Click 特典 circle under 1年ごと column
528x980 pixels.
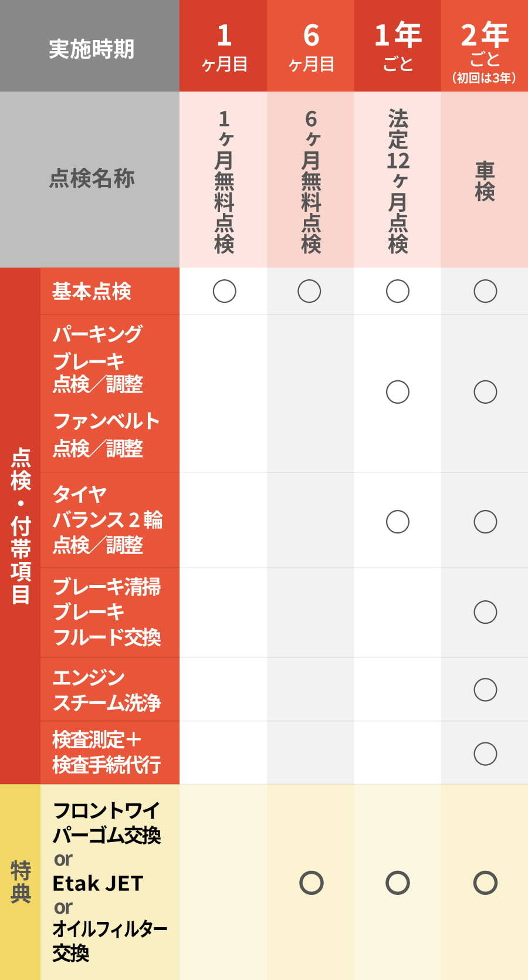(397, 883)
